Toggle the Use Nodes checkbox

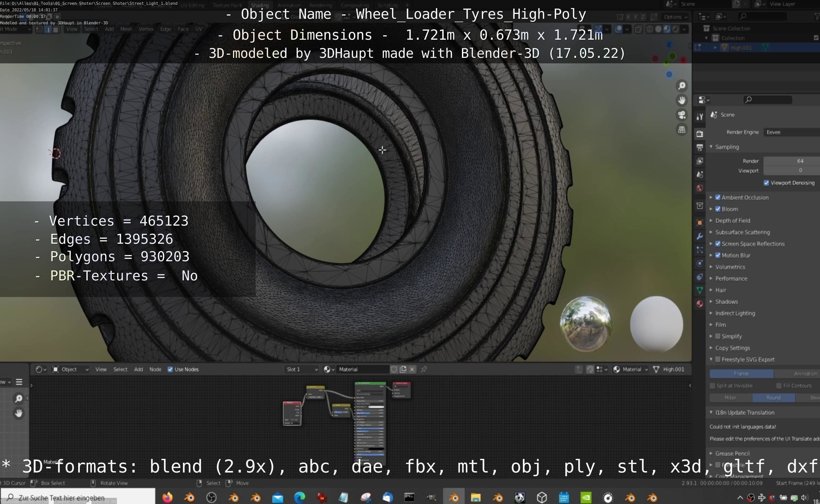[x=170, y=369]
